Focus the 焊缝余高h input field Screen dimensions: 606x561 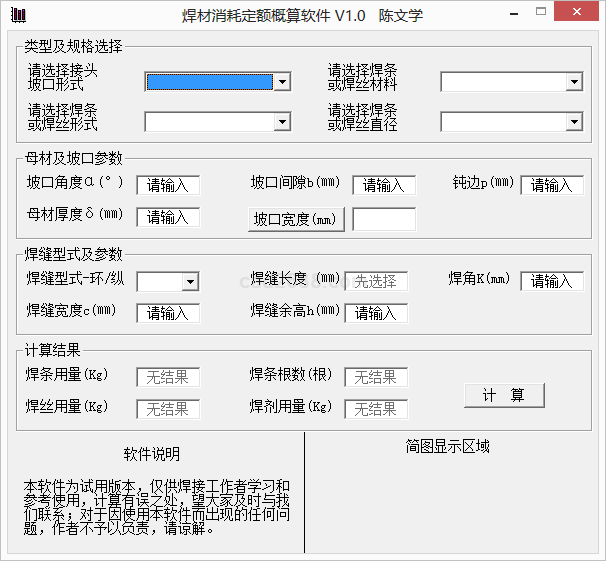click(376, 313)
